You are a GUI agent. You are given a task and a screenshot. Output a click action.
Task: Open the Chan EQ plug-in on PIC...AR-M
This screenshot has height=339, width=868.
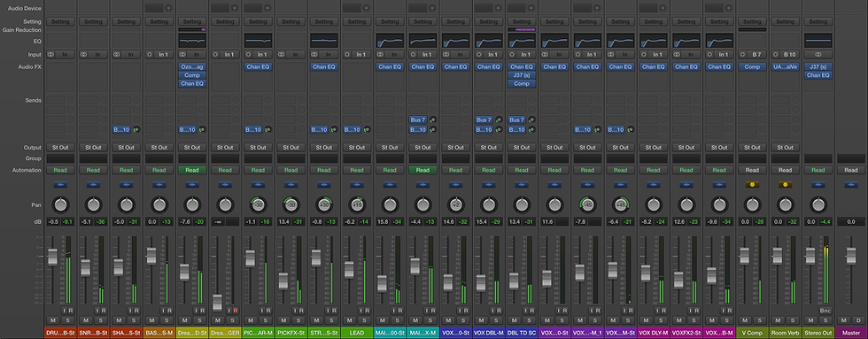point(258,66)
